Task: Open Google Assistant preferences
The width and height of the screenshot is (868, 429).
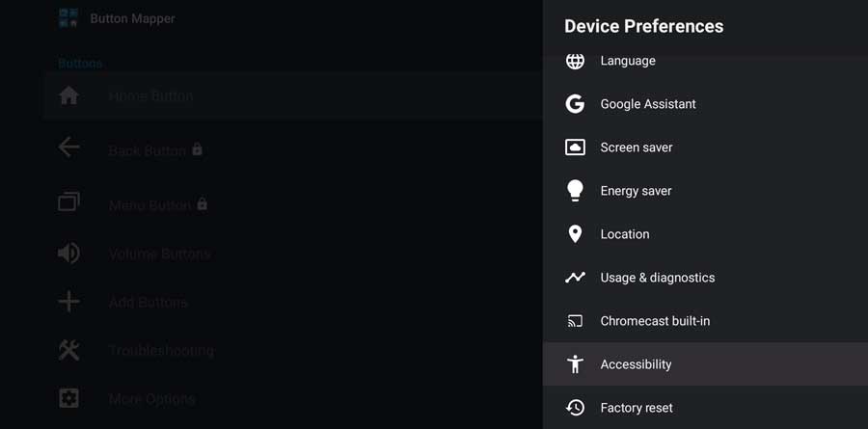Action: pyautogui.click(x=705, y=103)
